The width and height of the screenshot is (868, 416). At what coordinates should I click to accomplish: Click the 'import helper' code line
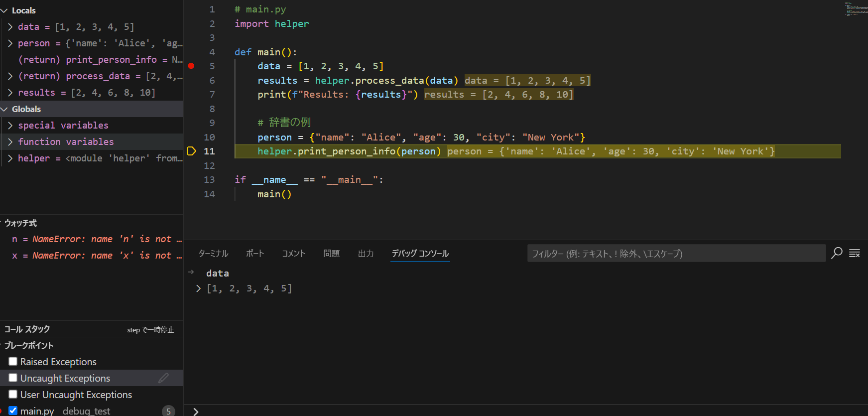pyautogui.click(x=272, y=23)
